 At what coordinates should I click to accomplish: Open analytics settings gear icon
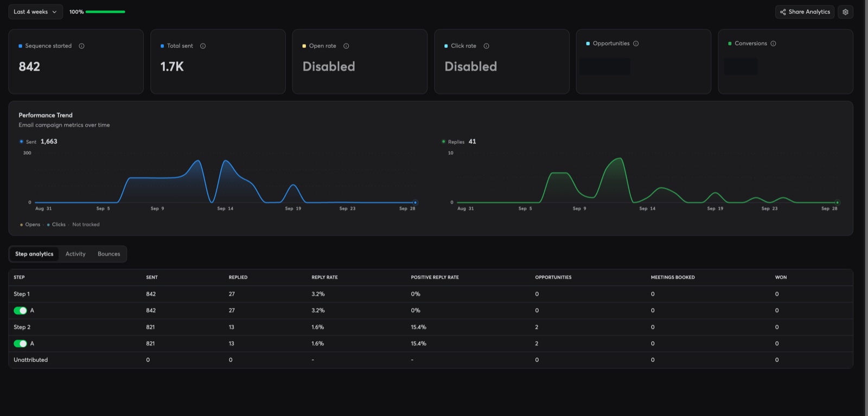845,12
